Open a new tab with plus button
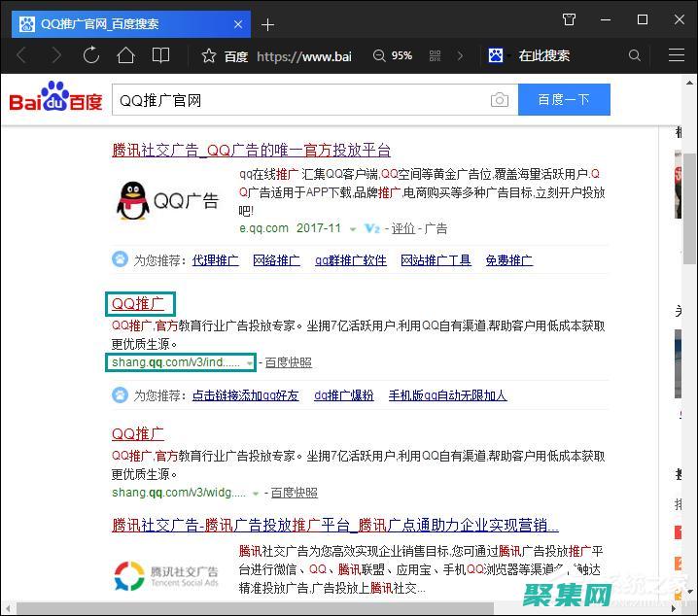Image resolution: width=698 pixels, height=616 pixels. (268, 24)
